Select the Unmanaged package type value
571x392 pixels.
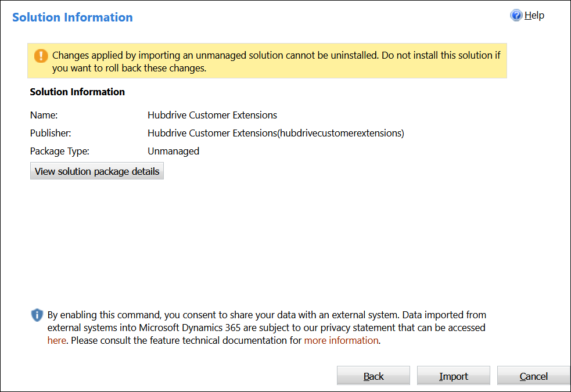coord(173,151)
